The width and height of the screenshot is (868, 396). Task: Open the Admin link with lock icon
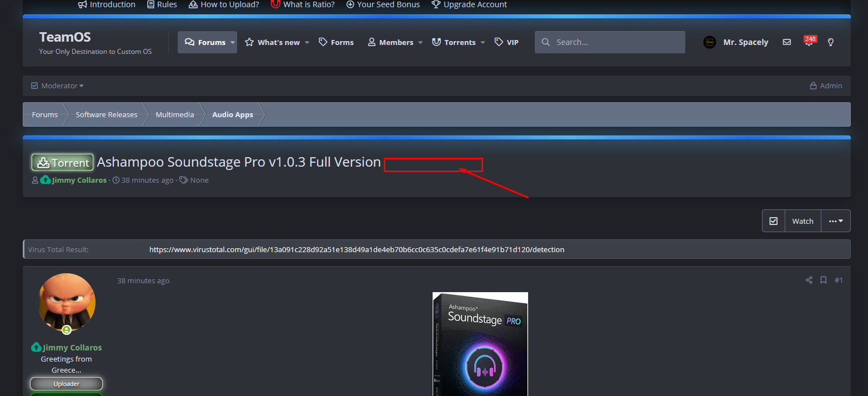(826, 86)
